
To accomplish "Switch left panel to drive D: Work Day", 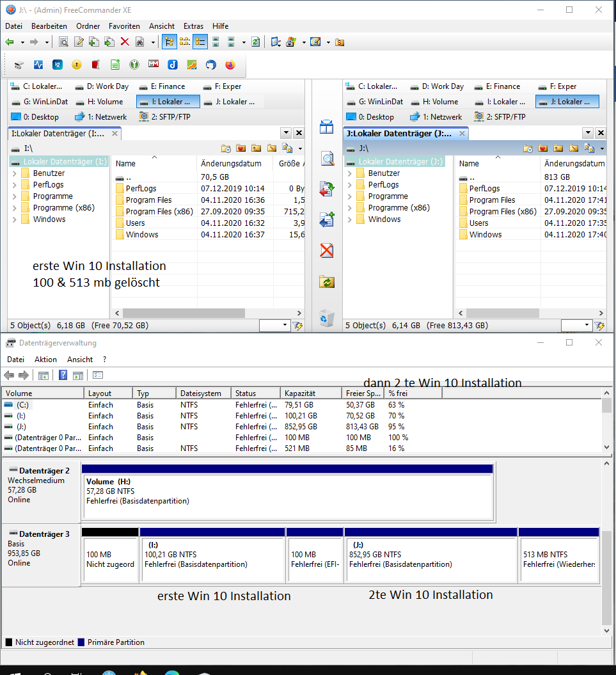I will tap(102, 86).
